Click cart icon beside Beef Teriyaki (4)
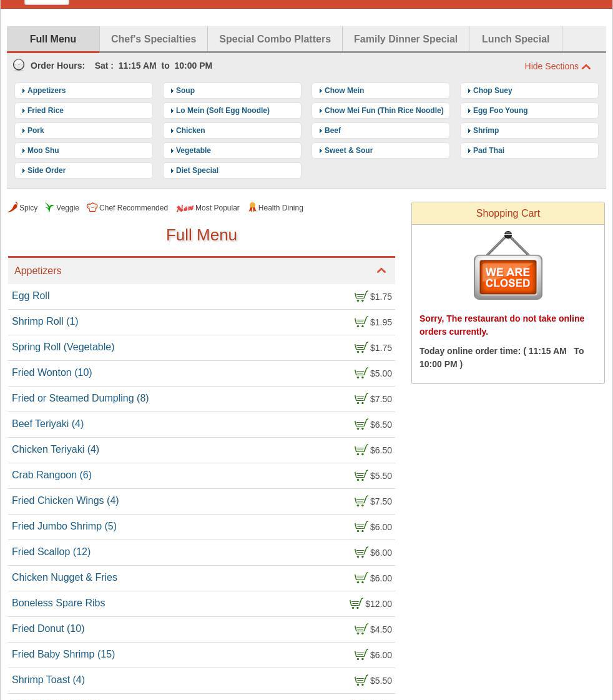The height and width of the screenshot is (700, 613). [x=361, y=425]
